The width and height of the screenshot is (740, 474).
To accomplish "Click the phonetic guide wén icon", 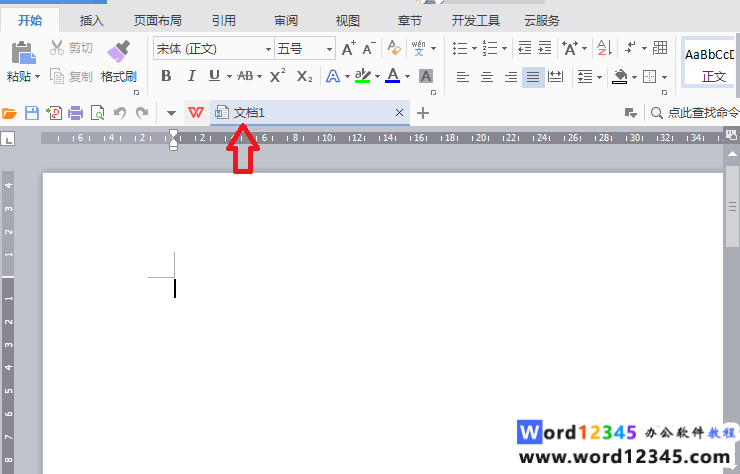I will (418, 48).
